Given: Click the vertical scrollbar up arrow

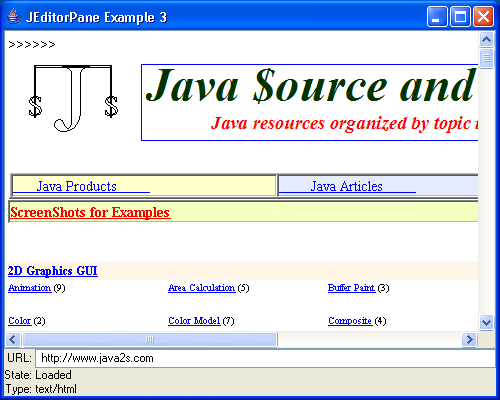Looking at the screenshot, I should pyautogui.click(x=486, y=40).
